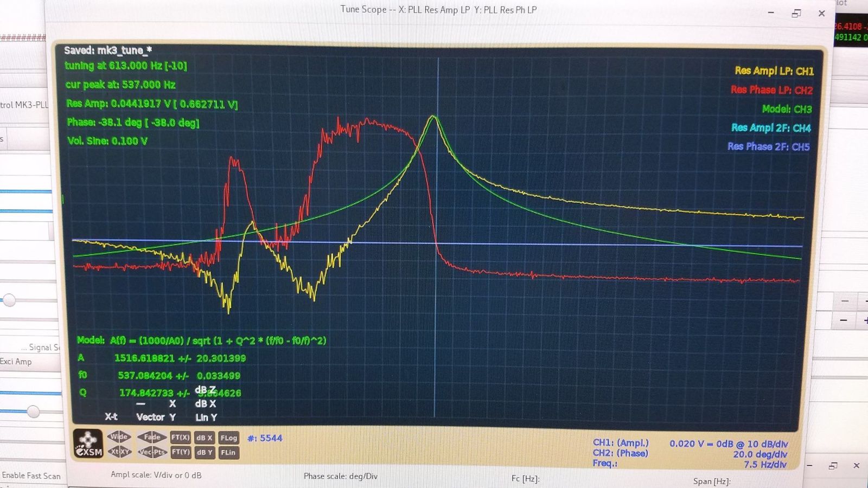The height and width of the screenshot is (488, 868).
Task: Switch the Xt/XY display mode diamond
Action: pyautogui.click(x=119, y=452)
